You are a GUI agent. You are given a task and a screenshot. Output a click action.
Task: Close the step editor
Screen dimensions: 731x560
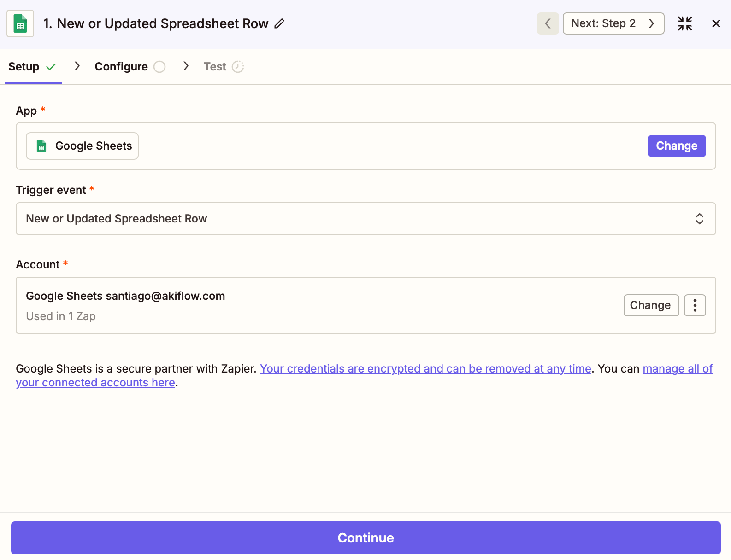pyautogui.click(x=716, y=23)
